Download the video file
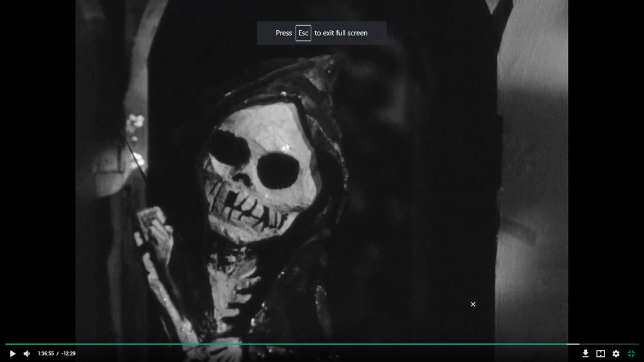This screenshot has width=644, height=362. (586, 353)
